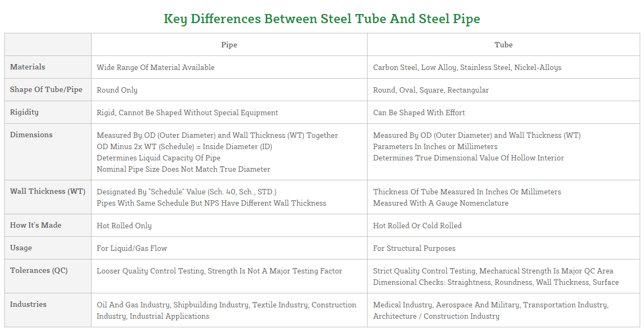Click the 'Round, Oval, Square, Rectangular' cell
This screenshot has width=644, height=330.
[x=431, y=90]
